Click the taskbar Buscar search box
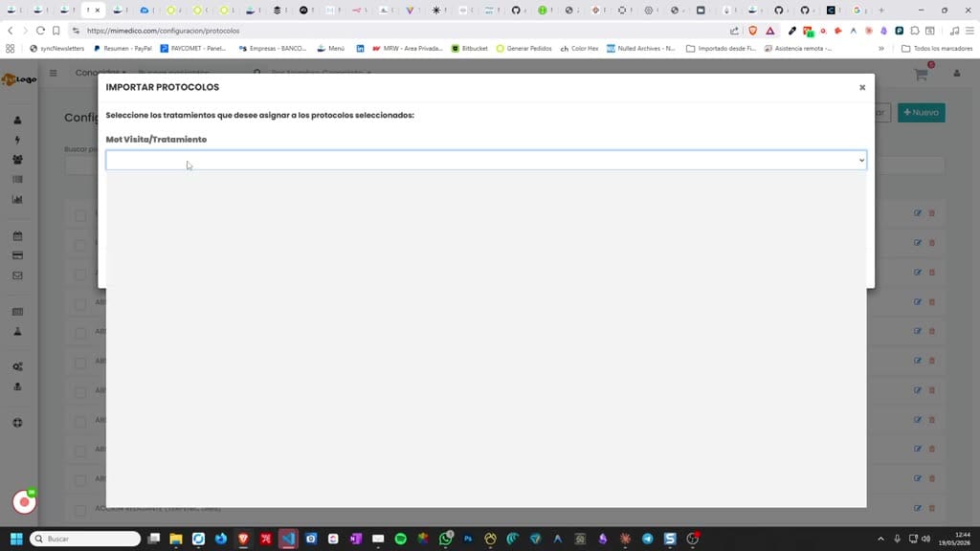This screenshot has width=980, height=551. click(x=85, y=539)
